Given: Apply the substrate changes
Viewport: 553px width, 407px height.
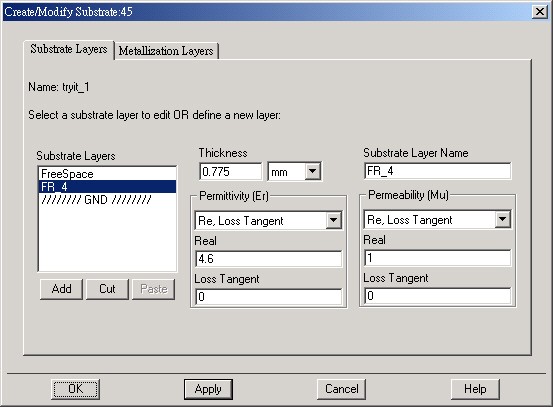Looking at the screenshot, I should [208, 389].
